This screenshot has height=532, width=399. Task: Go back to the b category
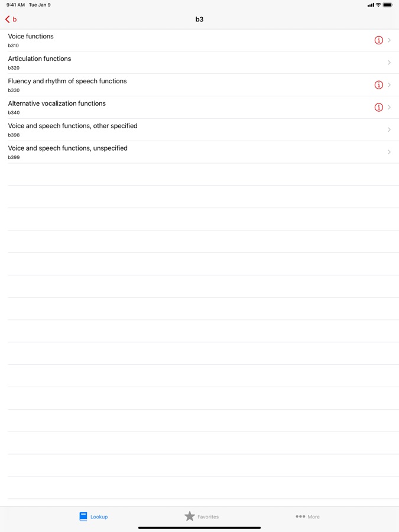[x=11, y=20]
